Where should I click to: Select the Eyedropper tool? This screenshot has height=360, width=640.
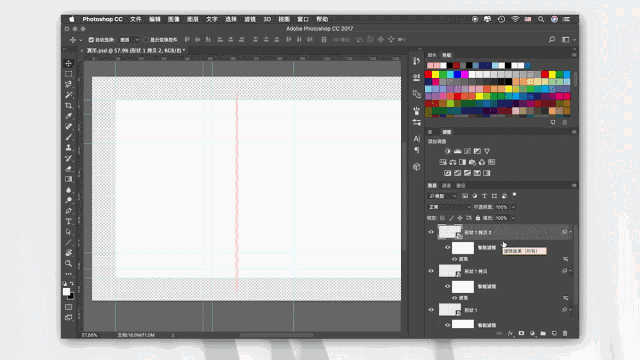[x=69, y=116]
